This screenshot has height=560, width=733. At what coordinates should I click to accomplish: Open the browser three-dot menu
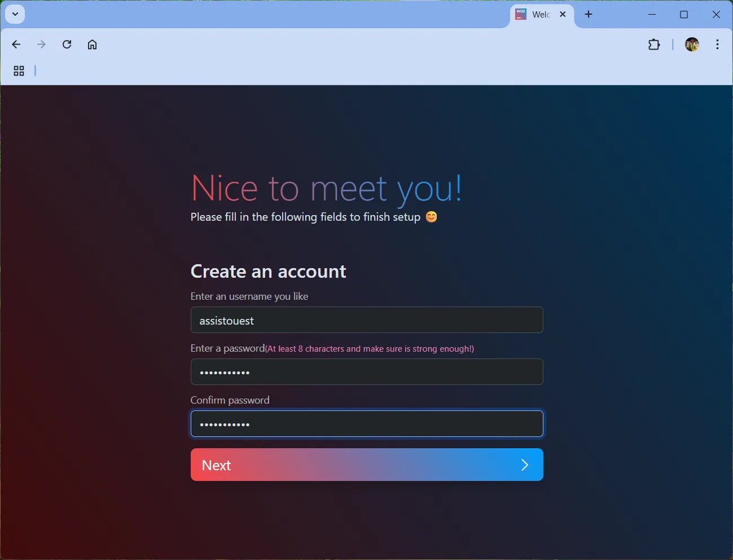coord(717,45)
